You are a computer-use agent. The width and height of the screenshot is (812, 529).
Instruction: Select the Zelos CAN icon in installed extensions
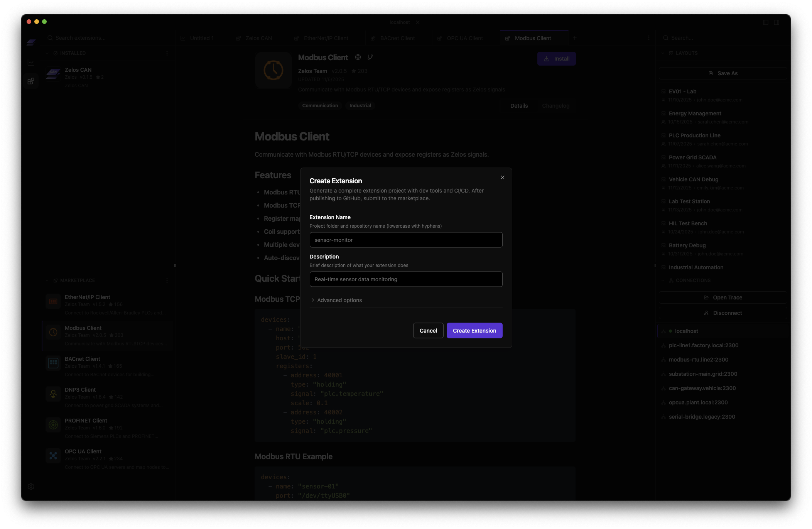pos(53,73)
